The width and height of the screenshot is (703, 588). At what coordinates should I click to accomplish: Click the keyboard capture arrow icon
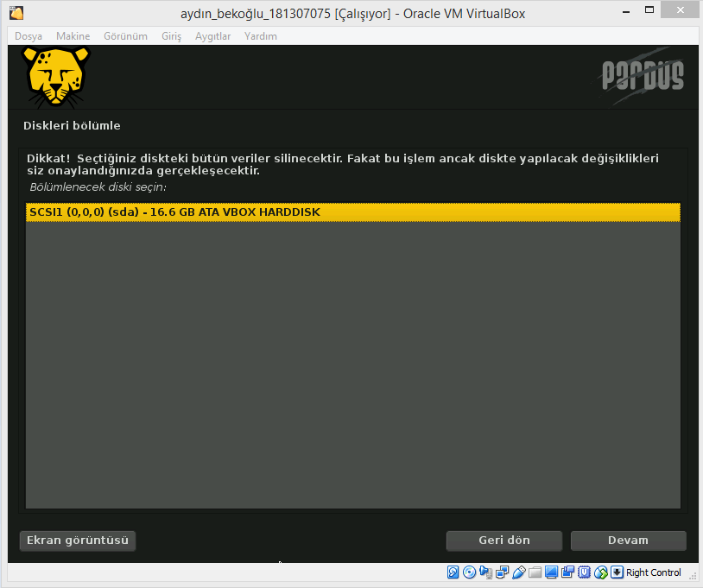click(x=617, y=572)
